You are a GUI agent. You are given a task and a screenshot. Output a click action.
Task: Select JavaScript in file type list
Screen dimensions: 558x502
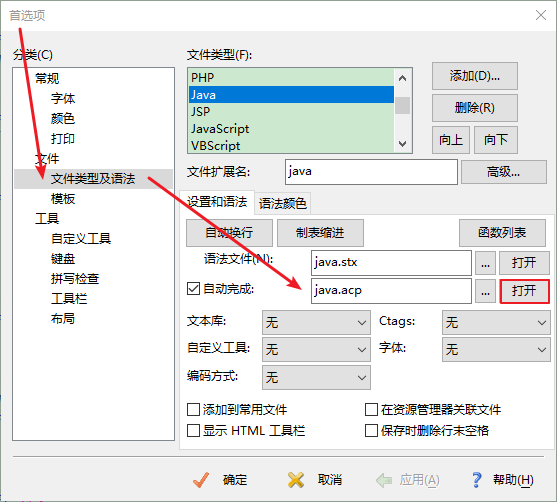pos(291,129)
